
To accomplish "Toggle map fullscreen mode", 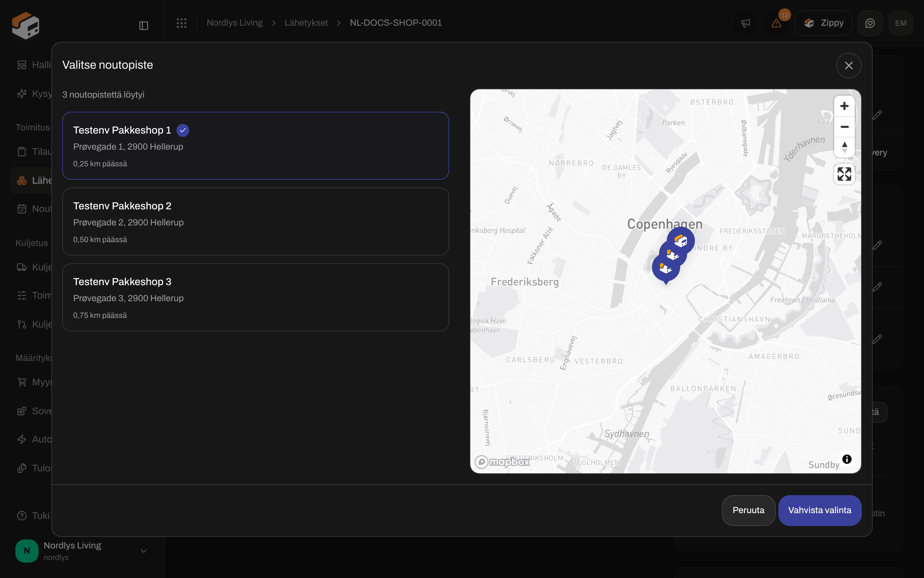I will coord(844,174).
